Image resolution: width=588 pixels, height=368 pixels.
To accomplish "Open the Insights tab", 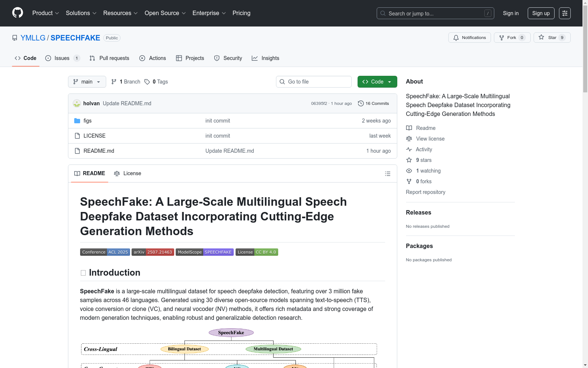I will (x=265, y=58).
